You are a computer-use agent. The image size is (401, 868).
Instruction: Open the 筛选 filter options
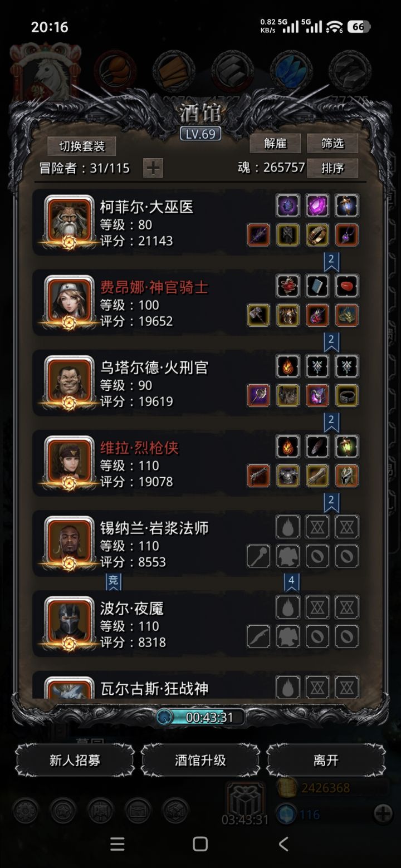pyautogui.click(x=332, y=144)
